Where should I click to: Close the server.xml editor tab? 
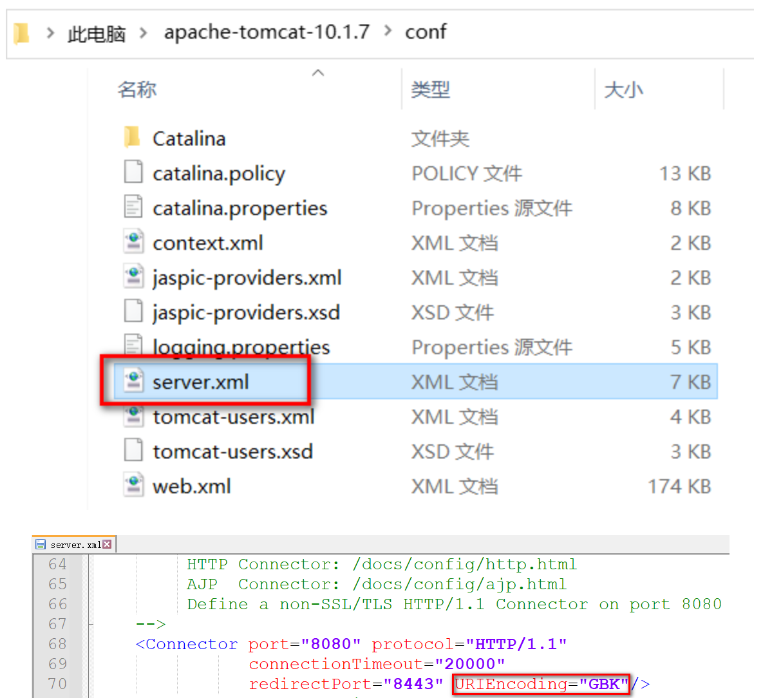[108, 544]
